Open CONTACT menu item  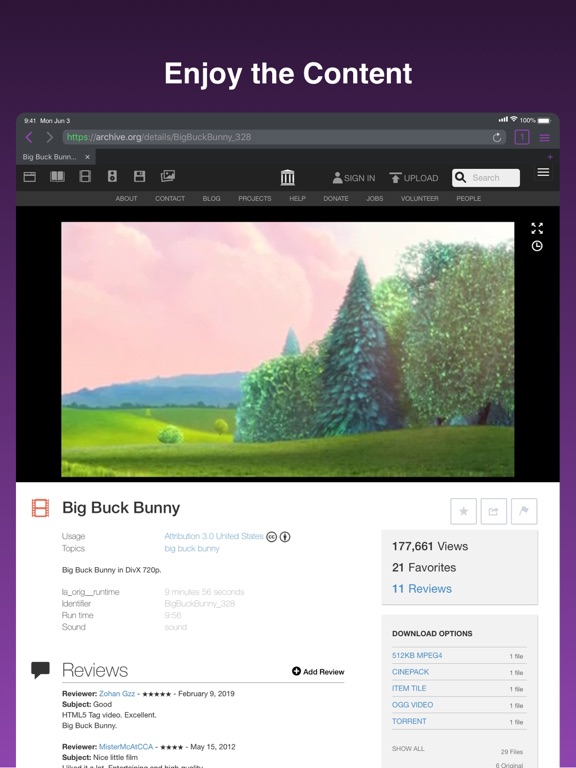tap(170, 198)
